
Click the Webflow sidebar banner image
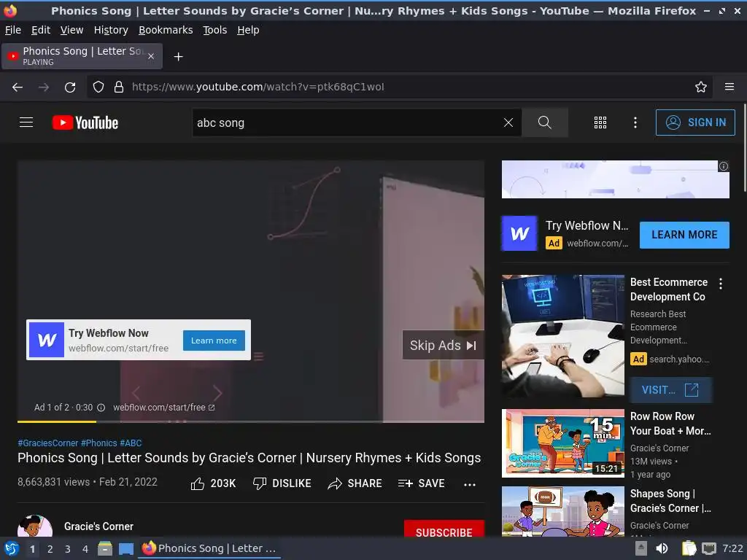[615, 179]
